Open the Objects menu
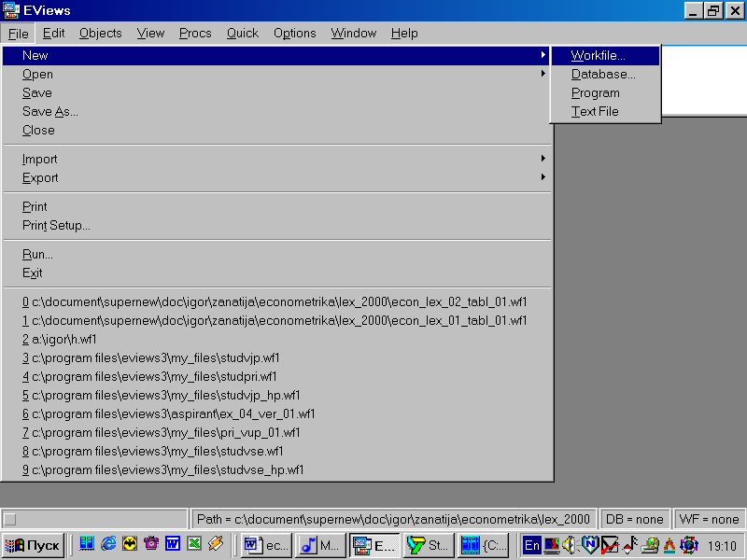The width and height of the screenshot is (747, 560). (x=101, y=34)
